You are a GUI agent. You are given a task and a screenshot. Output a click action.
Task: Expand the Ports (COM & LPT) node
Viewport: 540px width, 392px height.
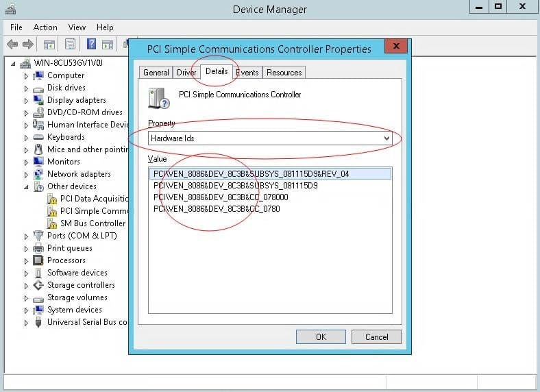pos(26,236)
